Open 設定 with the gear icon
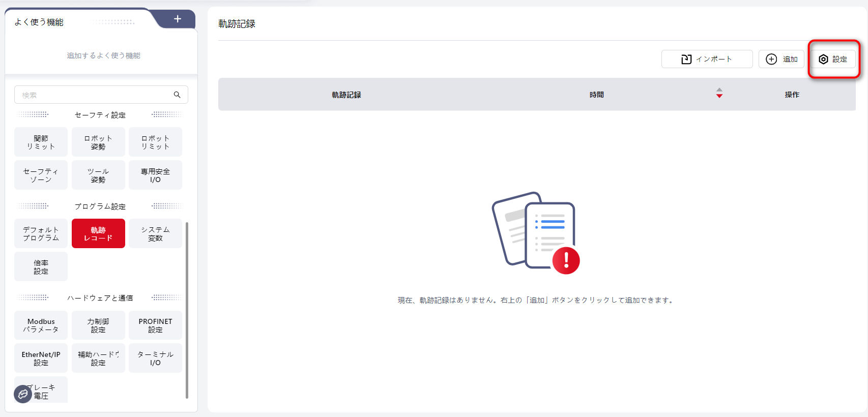 [x=833, y=59]
